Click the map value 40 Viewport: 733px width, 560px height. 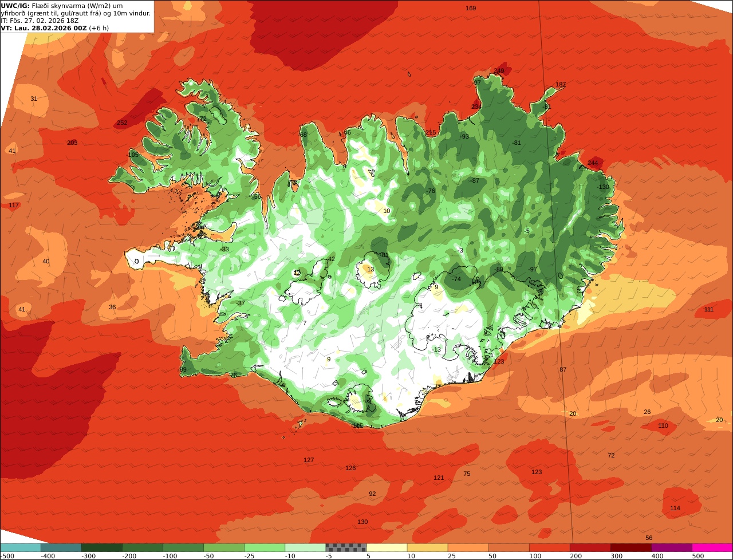pyautogui.click(x=46, y=261)
